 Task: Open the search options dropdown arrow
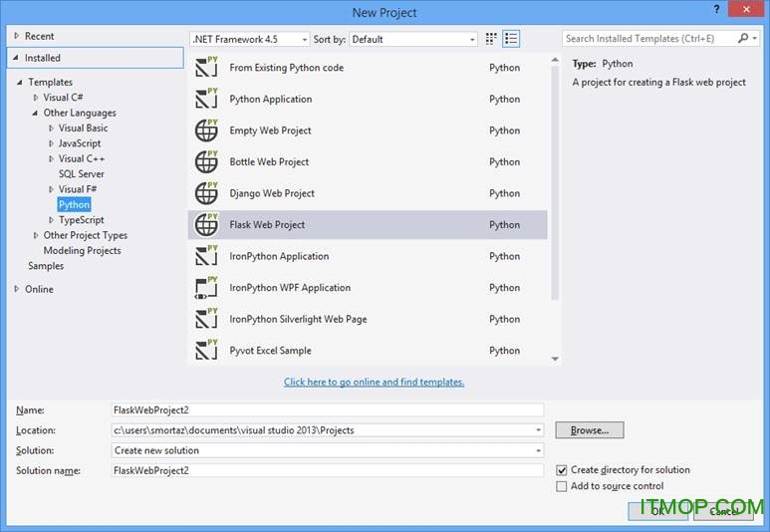[x=755, y=38]
